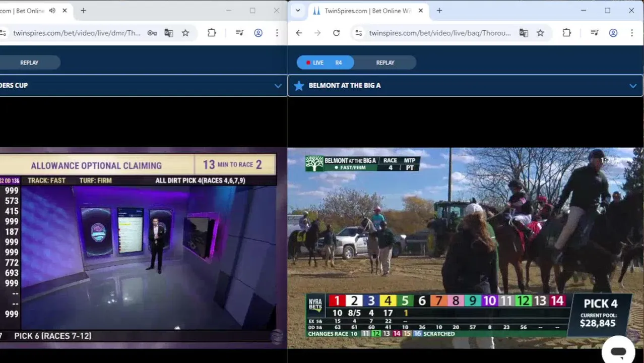Open extensions puzzle icon in left window
644x363 pixels.
point(212,33)
